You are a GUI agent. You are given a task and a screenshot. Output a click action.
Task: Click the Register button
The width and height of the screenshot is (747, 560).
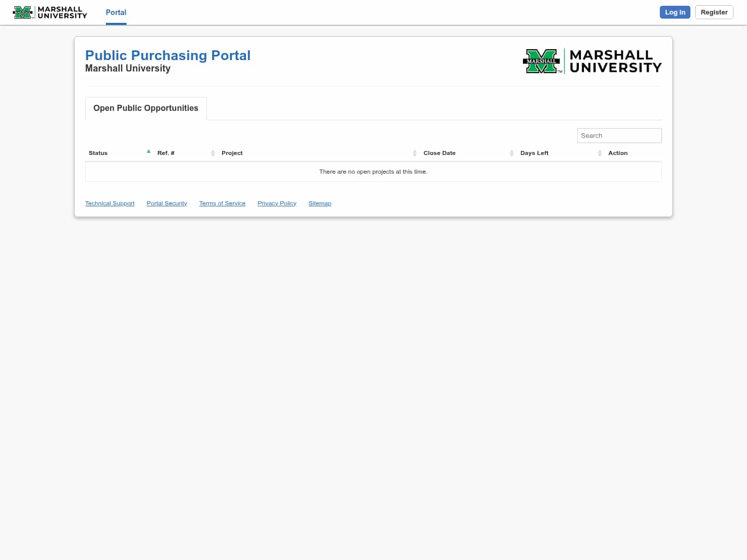(x=714, y=12)
